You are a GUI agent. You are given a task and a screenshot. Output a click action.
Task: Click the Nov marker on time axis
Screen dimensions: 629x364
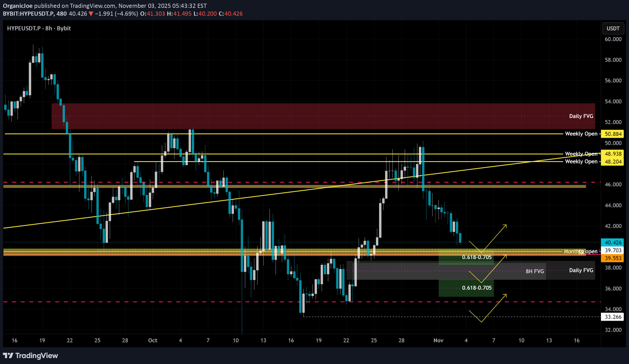pyautogui.click(x=438, y=340)
